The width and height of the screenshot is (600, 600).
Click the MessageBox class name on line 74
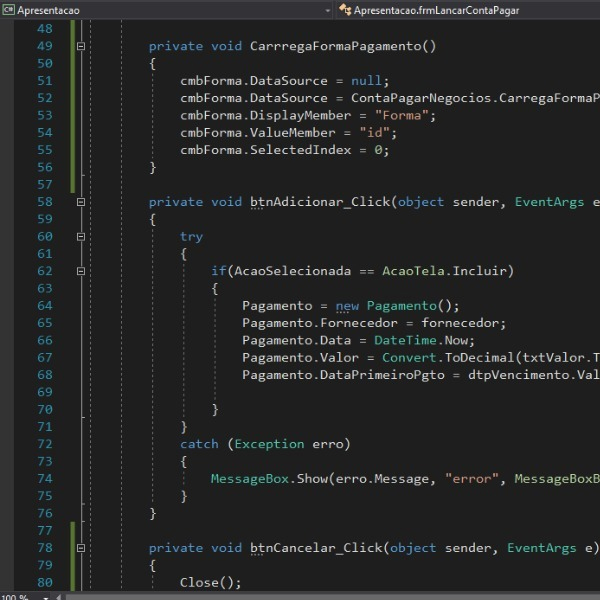coord(248,479)
